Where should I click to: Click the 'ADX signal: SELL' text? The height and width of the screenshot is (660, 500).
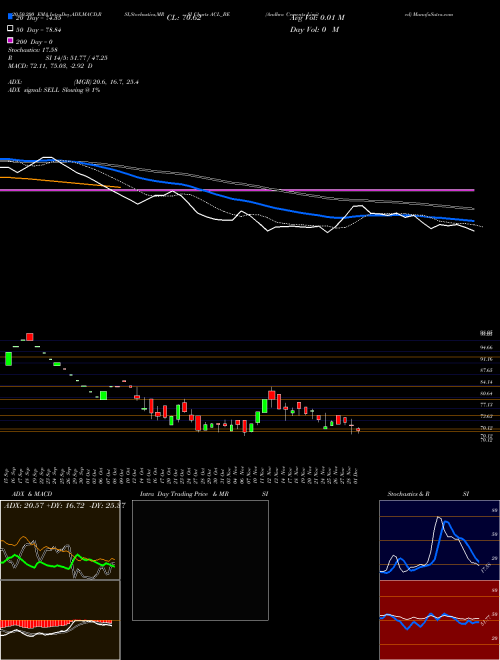point(34,90)
